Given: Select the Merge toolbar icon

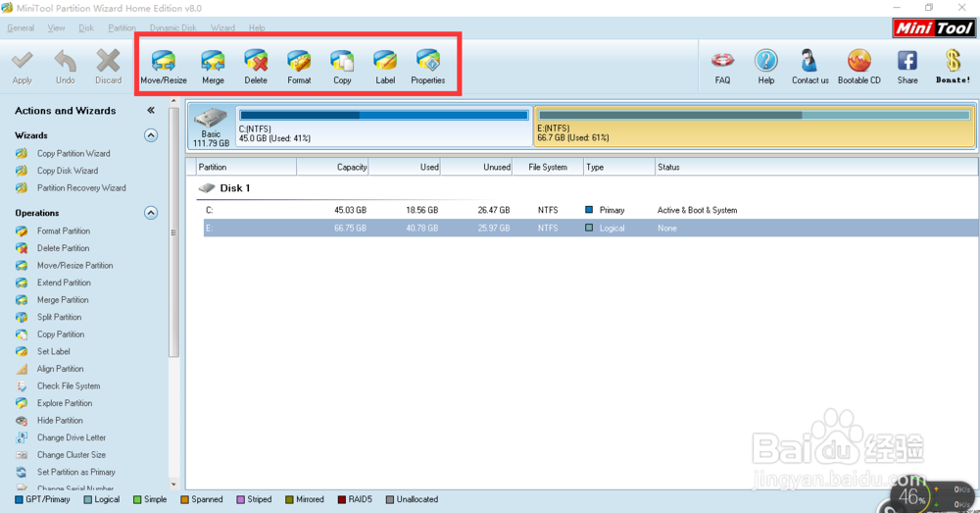Looking at the screenshot, I should point(213,61).
